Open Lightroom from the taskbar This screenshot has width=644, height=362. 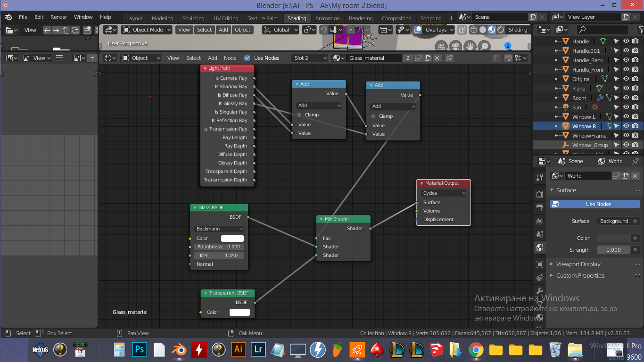258,350
